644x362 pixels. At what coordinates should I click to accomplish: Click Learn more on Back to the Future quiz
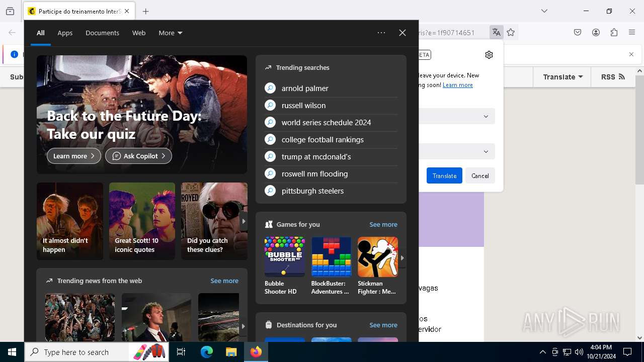tap(74, 156)
